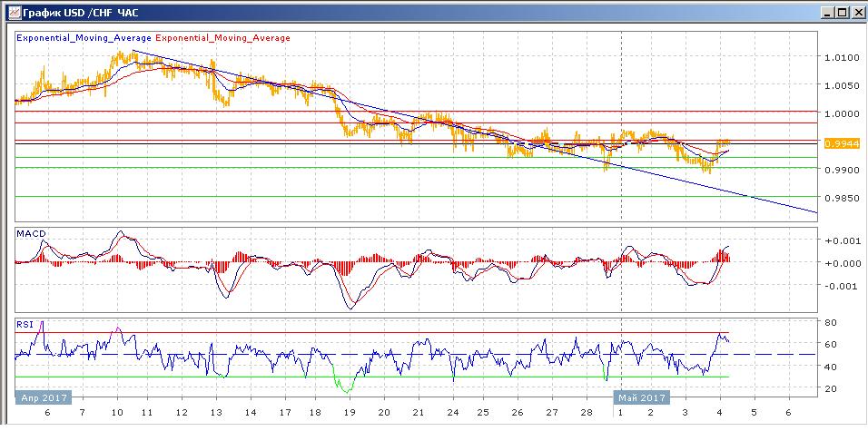
Task: Click the 28 date on the time axis
Action: click(x=585, y=411)
